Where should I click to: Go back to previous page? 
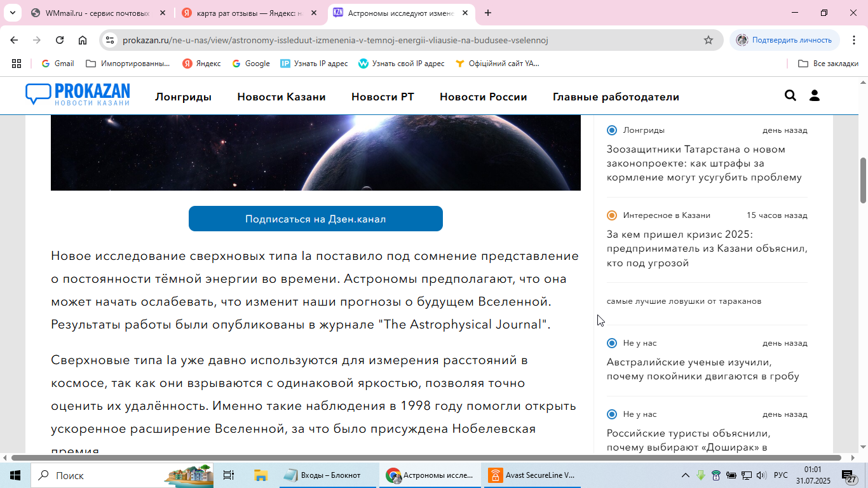coord(14,40)
